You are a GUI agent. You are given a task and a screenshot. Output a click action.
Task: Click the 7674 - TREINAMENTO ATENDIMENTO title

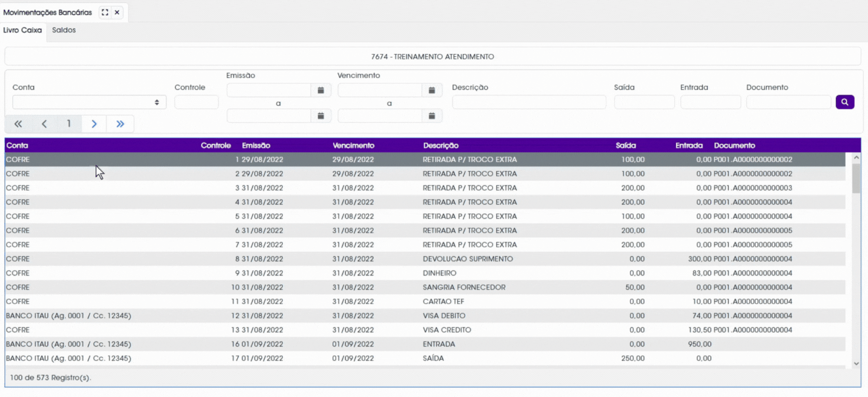click(x=433, y=57)
